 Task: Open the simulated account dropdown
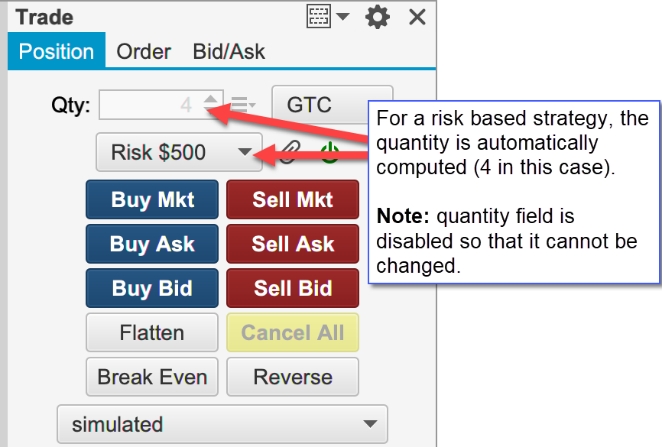pyautogui.click(x=222, y=424)
